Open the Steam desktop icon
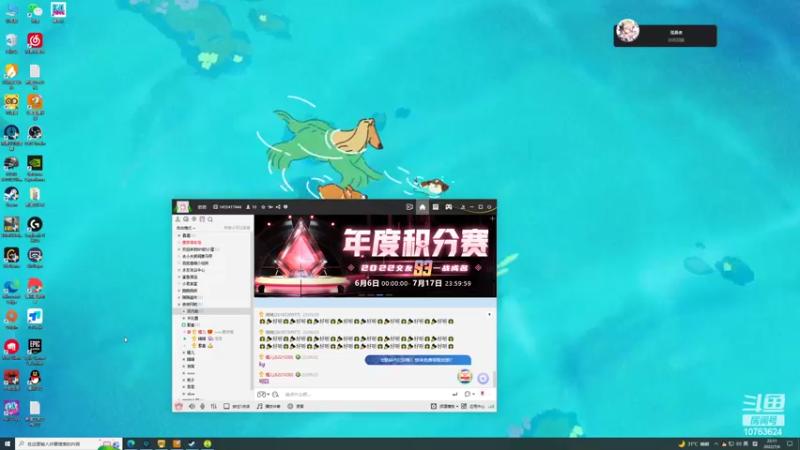This screenshot has width=800, height=450. tap(11, 196)
